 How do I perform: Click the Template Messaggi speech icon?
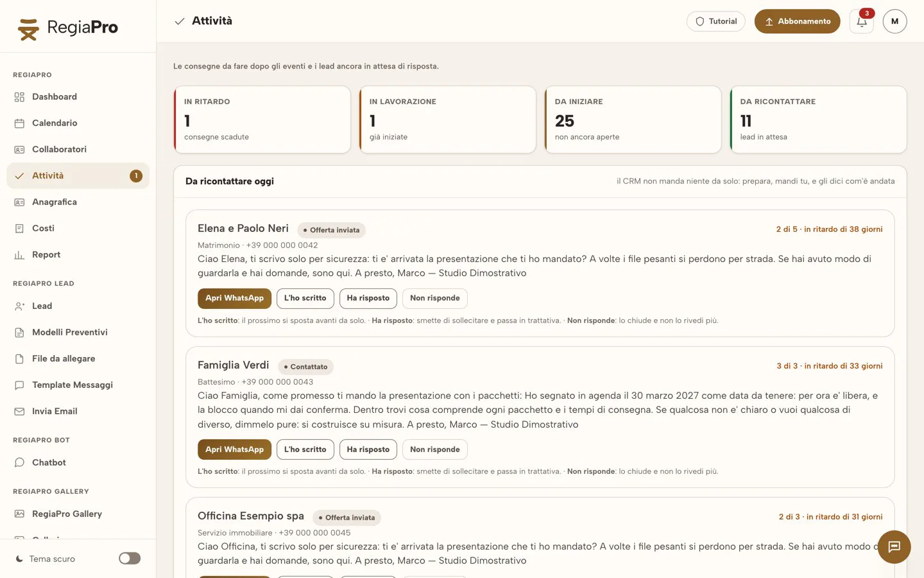19,385
